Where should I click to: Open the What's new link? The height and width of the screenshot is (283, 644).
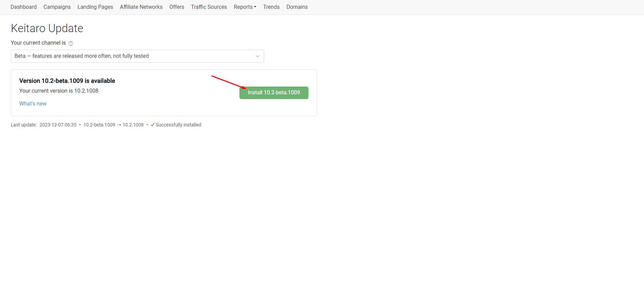click(x=33, y=104)
